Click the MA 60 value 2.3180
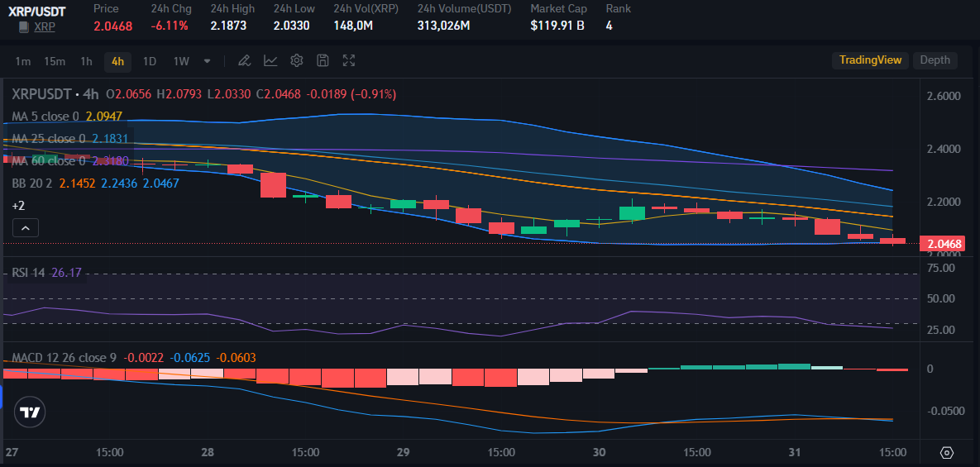 [x=111, y=161]
